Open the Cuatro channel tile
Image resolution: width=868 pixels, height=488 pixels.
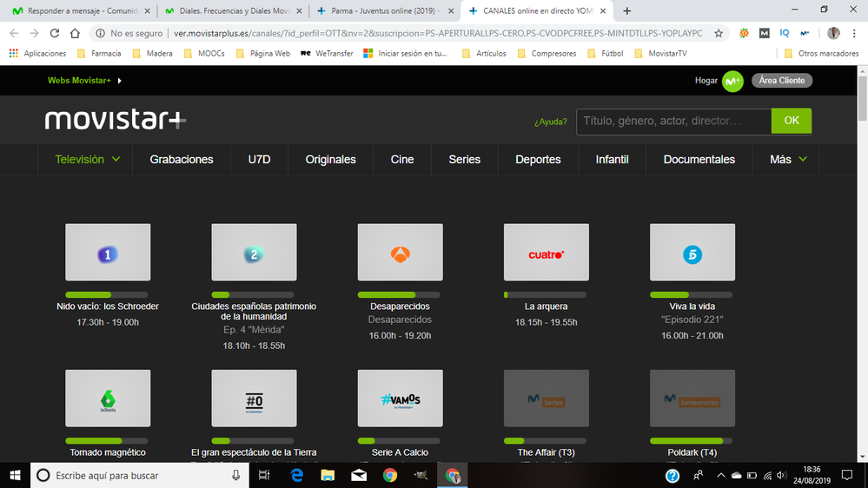click(x=546, y=253)
